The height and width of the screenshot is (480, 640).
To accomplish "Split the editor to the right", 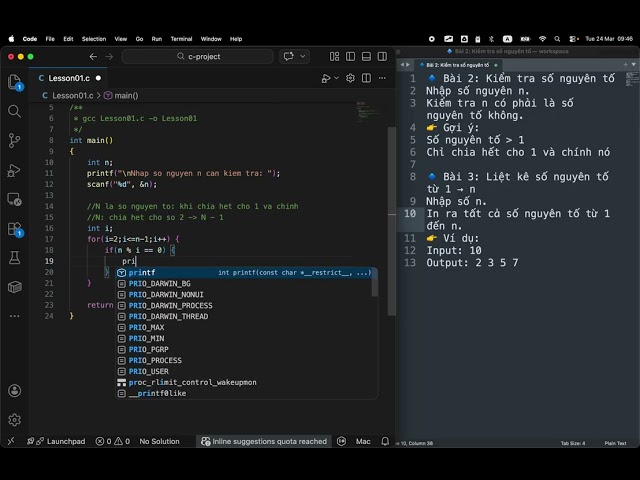I will [x=366, y=78].
